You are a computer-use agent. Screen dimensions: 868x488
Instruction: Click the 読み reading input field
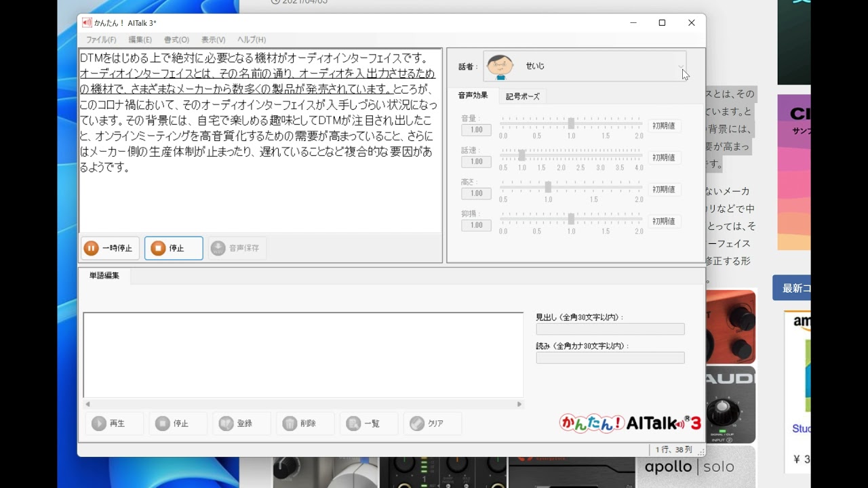(610, 358)
